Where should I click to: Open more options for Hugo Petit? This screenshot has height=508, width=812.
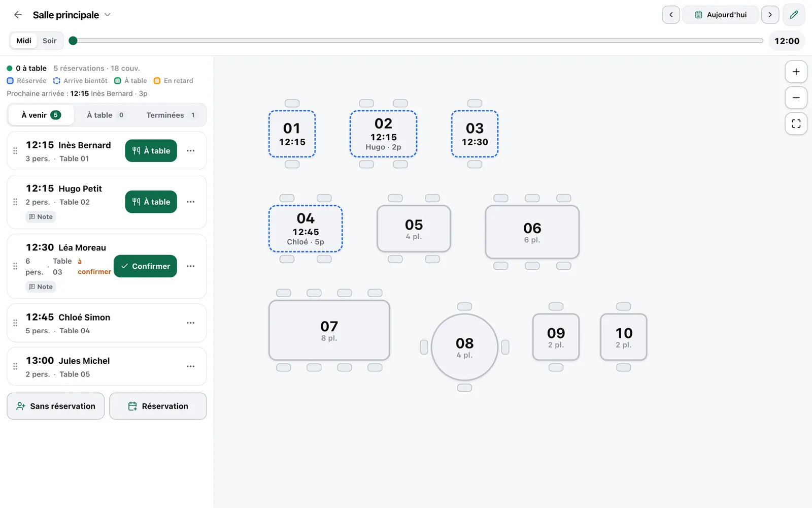[x=191, y=202]
